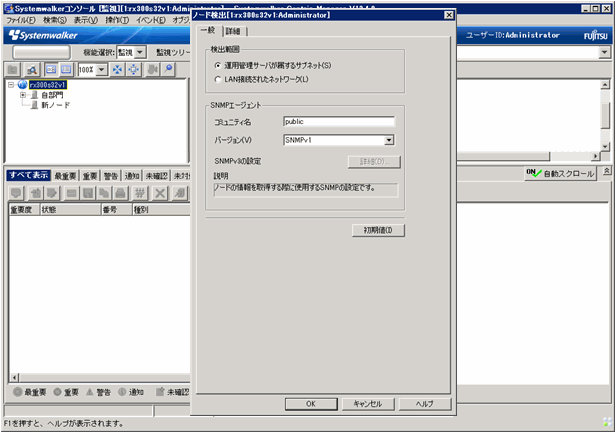The image size is (616, 433).
Task: Click the 状態 column header
Action: click(71, 209)
